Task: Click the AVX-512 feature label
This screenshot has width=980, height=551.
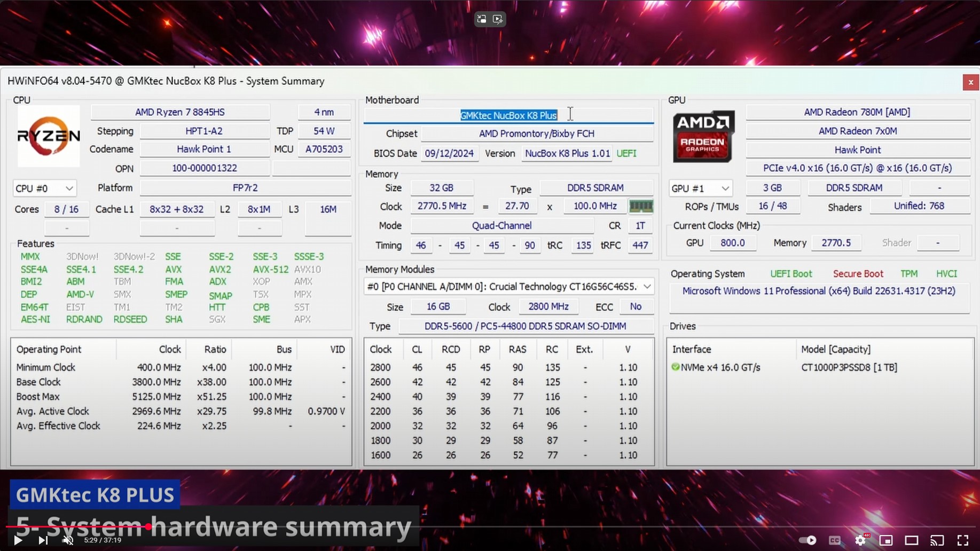Action: tap(270, 270)
